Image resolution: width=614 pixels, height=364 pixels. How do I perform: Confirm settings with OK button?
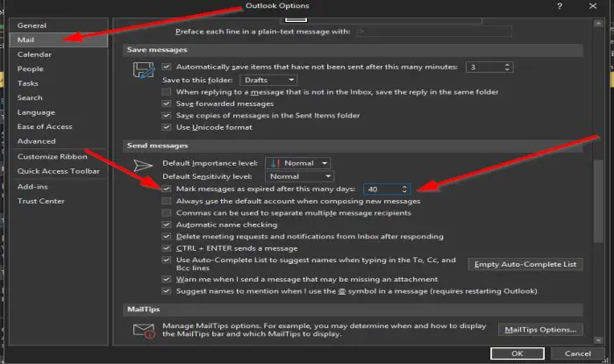point(518,353)
